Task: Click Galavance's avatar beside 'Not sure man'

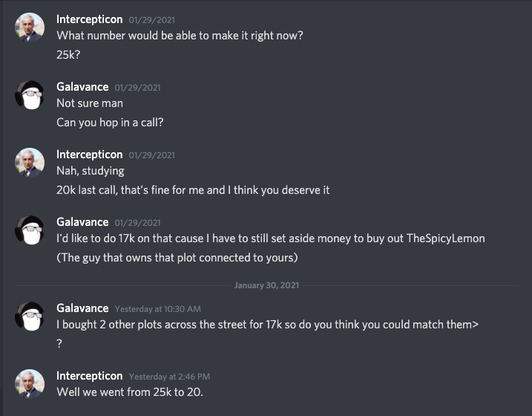Action: (30, 95)
